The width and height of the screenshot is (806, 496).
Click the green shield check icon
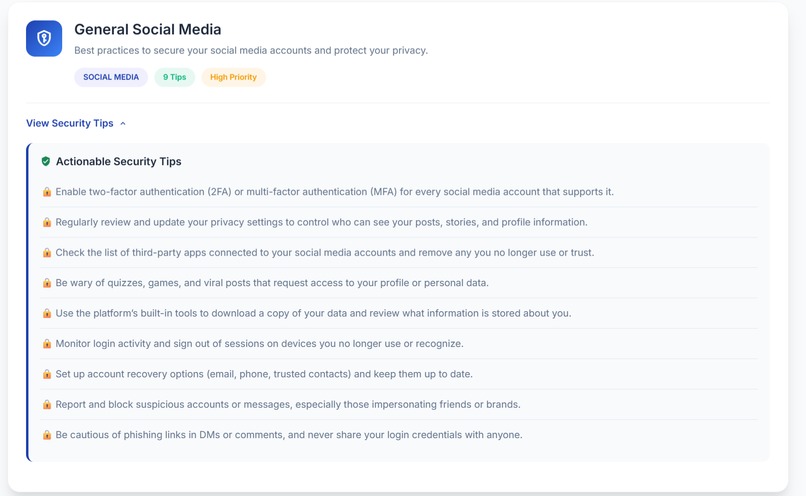[x=46, y=161]
